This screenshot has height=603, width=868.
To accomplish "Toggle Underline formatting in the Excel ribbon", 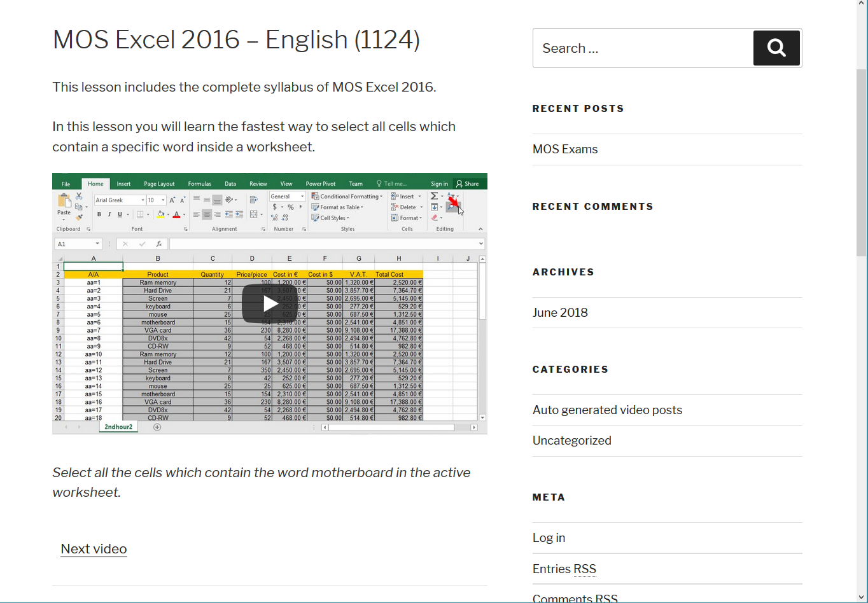I will click(x=120, y=214).
